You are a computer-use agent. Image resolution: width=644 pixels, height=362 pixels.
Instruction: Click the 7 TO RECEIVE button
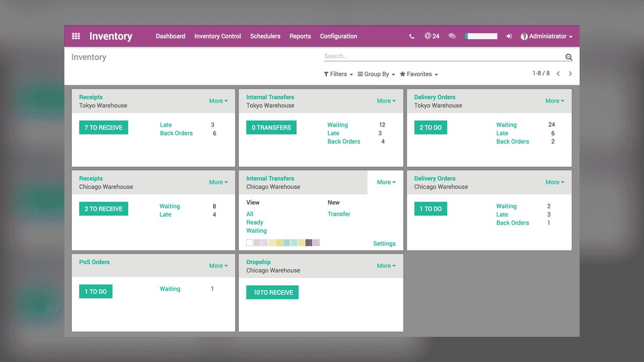pos(104,128)
